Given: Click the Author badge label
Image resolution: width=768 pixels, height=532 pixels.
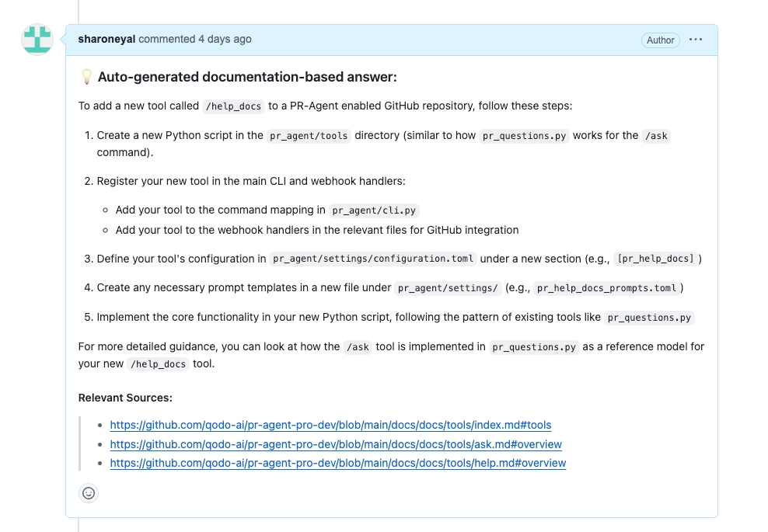Looking at the screenshot, I should 660,40.
